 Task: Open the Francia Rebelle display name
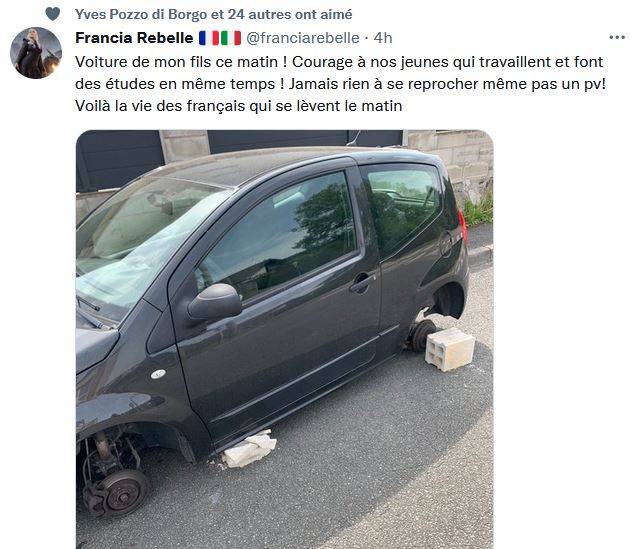pos(134,38)
